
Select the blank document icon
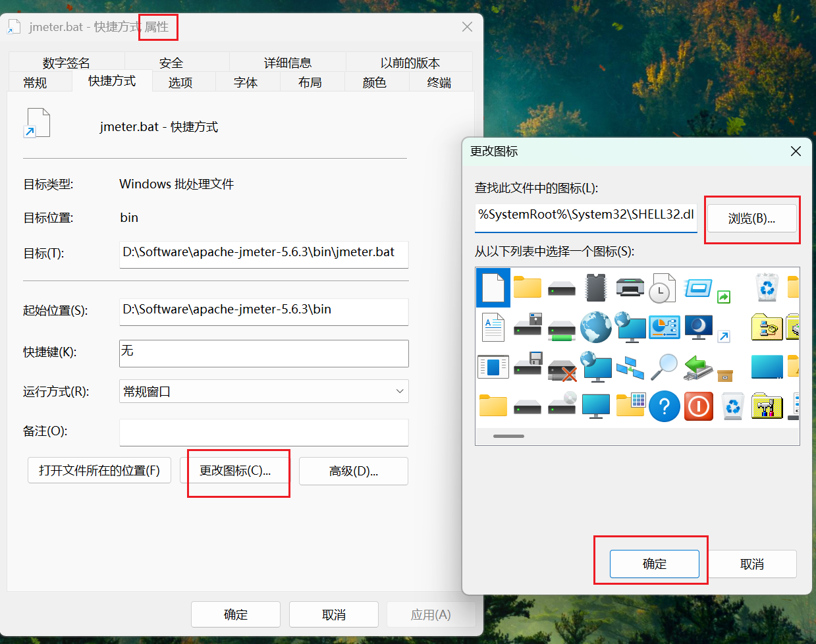pos(493,288)
